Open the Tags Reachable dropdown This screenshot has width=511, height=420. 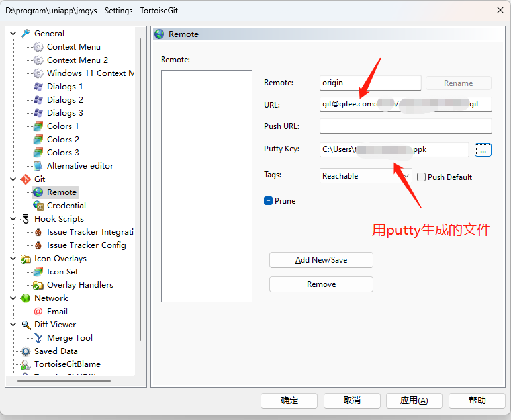tap(365, 176)
